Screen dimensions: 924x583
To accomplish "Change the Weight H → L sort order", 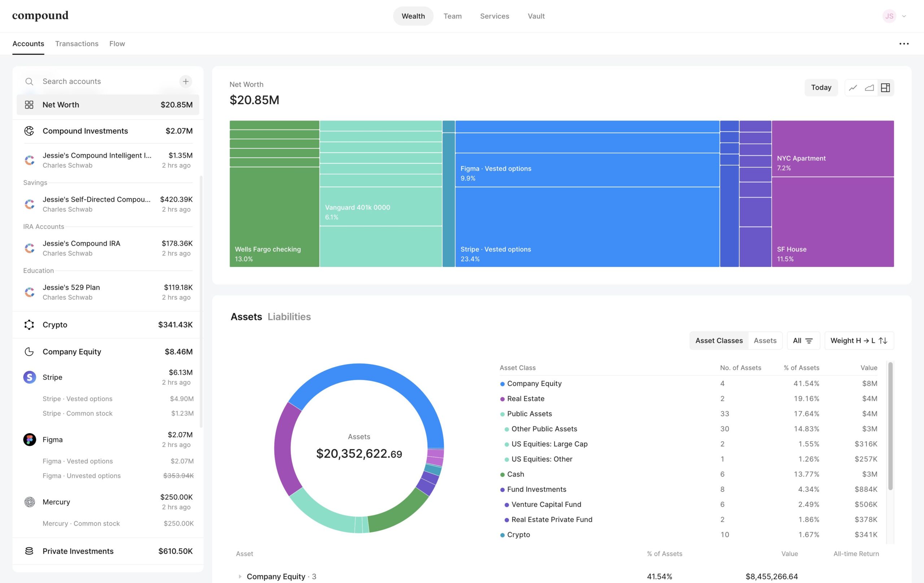I will coord(859,341).
